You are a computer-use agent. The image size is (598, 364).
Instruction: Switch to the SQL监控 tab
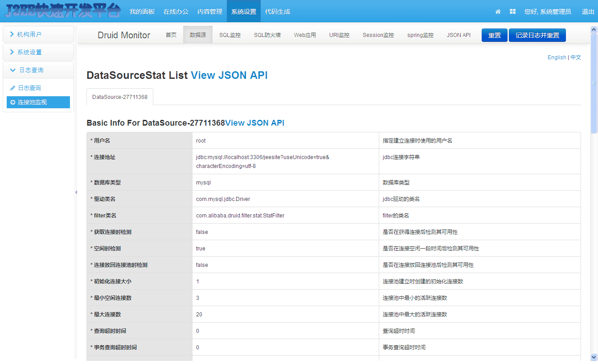[229, 35]
